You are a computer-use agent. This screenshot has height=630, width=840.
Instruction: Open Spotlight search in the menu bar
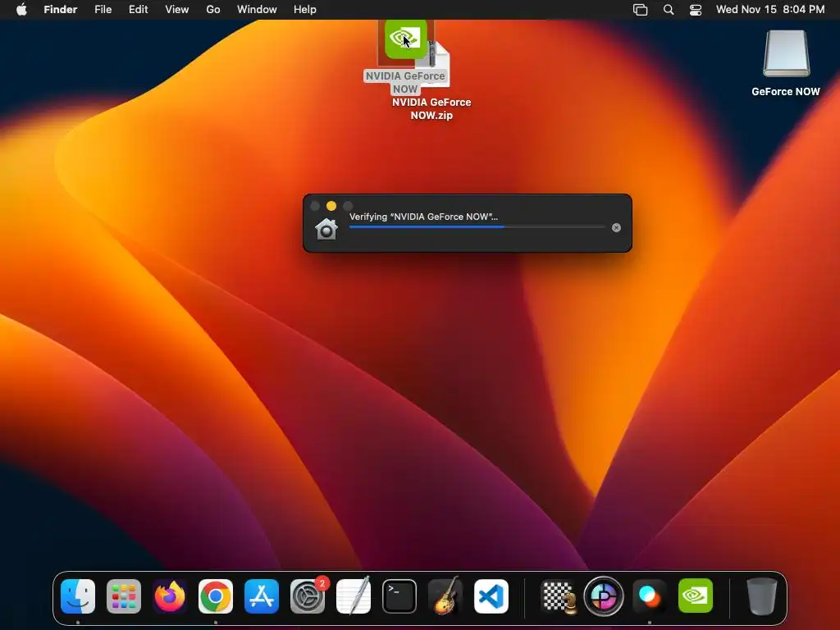tap(668, 10)
